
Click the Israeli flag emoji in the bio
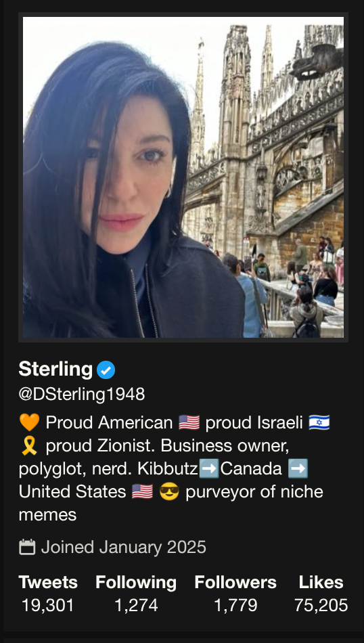click(x=319, y=422)
